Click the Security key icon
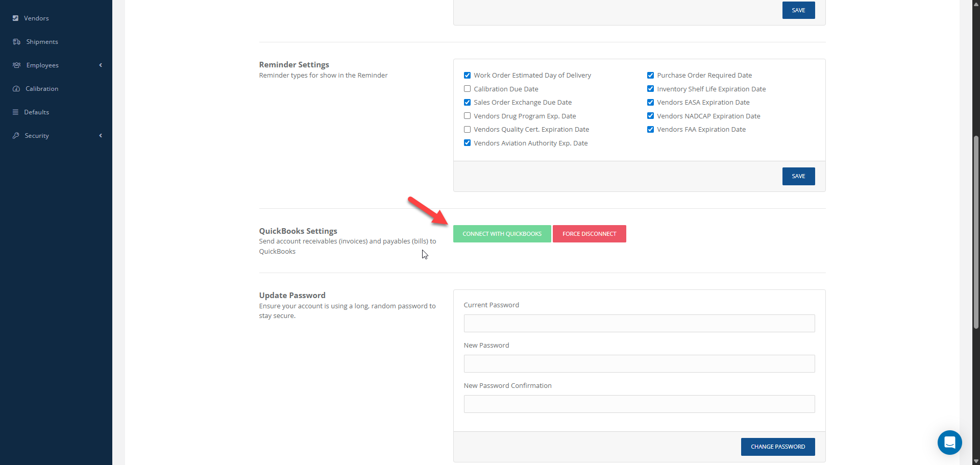The height and width of the screenshot is (465, 980). 16,136
